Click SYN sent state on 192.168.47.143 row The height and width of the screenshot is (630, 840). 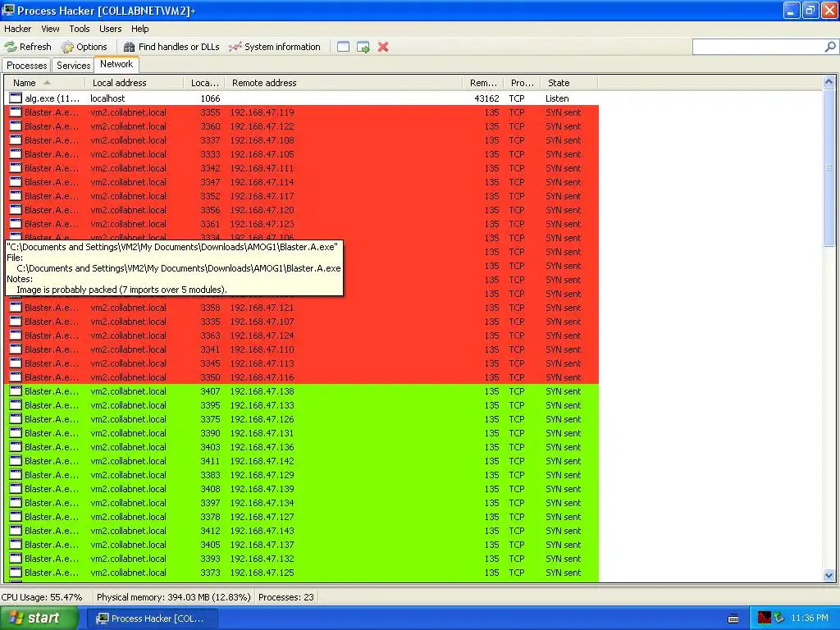pos(563,531)
